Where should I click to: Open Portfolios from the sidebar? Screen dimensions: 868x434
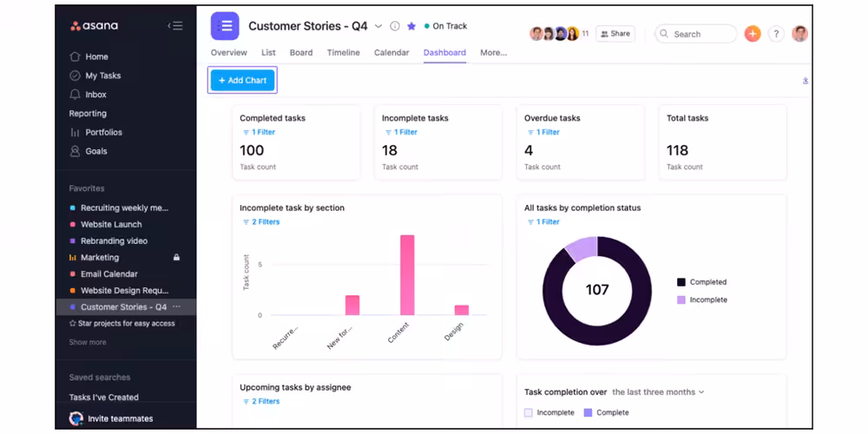(x=103, y=133)
